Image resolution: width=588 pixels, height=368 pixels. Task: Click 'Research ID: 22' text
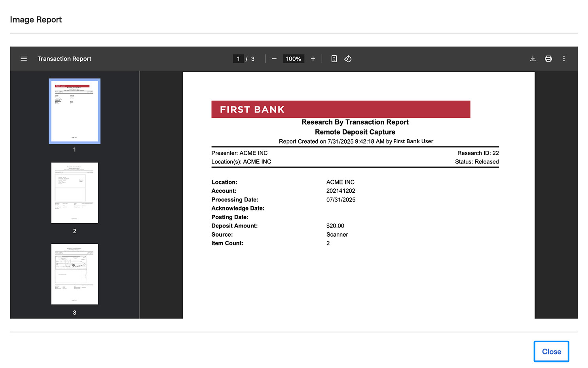[x=478, y=153]
